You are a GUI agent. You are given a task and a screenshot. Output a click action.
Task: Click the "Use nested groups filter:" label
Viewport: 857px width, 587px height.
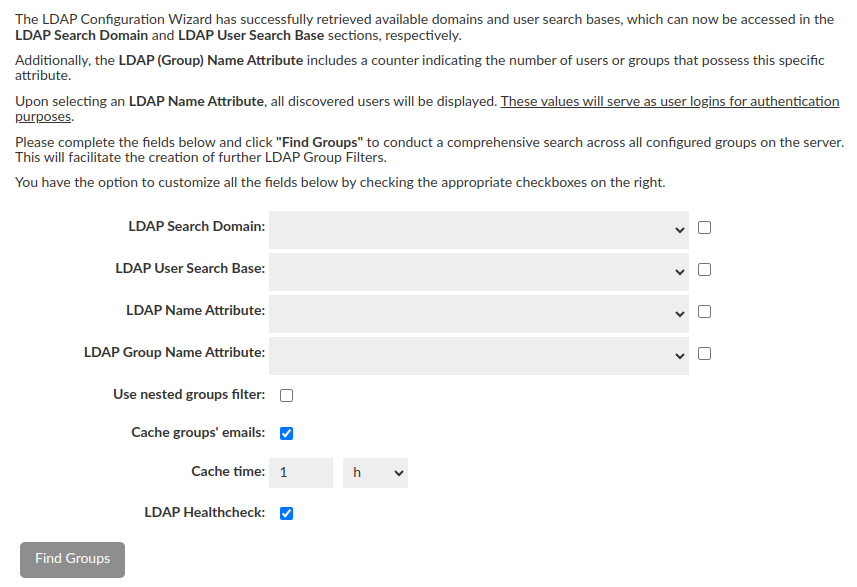click(x=189, y=395)
